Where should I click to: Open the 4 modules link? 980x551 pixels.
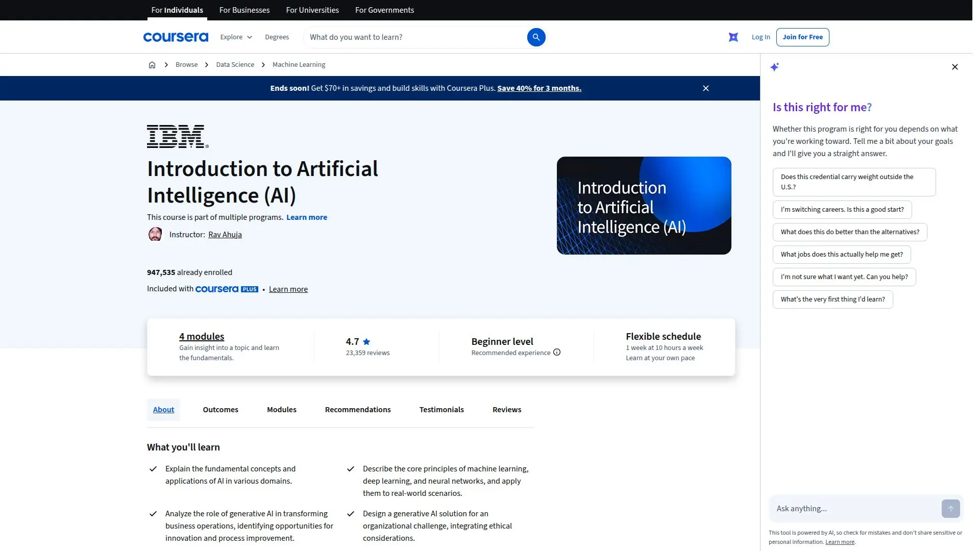point(202,337)
